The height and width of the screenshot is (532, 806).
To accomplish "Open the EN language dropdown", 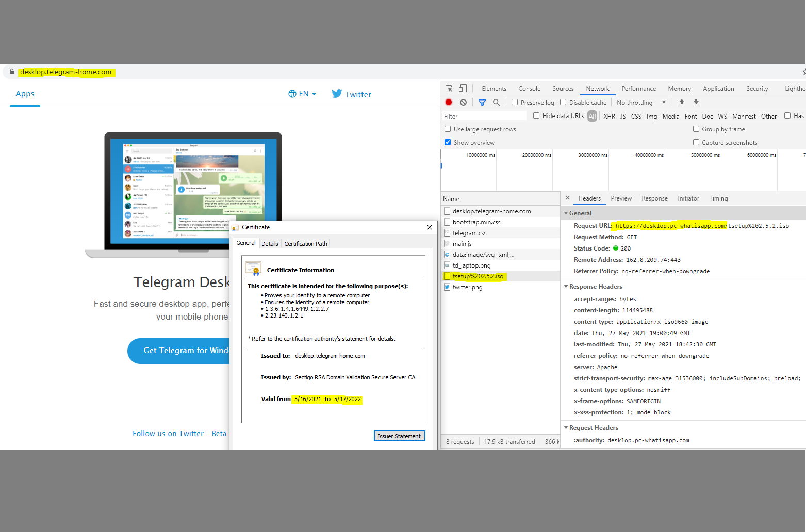I will [x=303, y=93].
